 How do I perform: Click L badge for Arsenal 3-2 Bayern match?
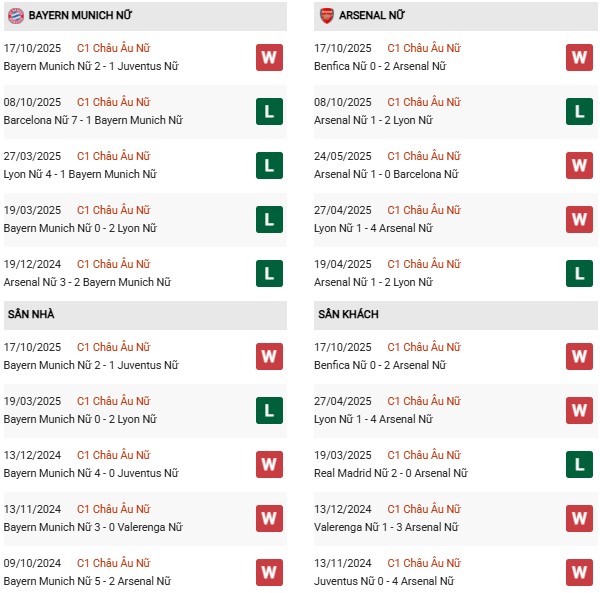[x=268, y=273]
